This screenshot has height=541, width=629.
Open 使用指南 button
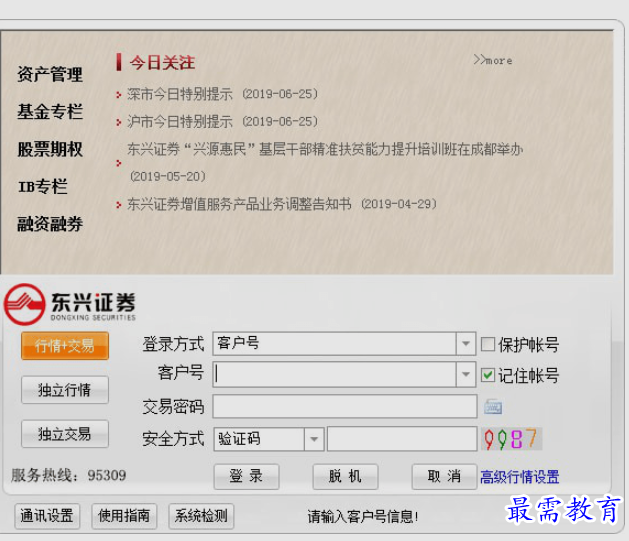(124, 516)
